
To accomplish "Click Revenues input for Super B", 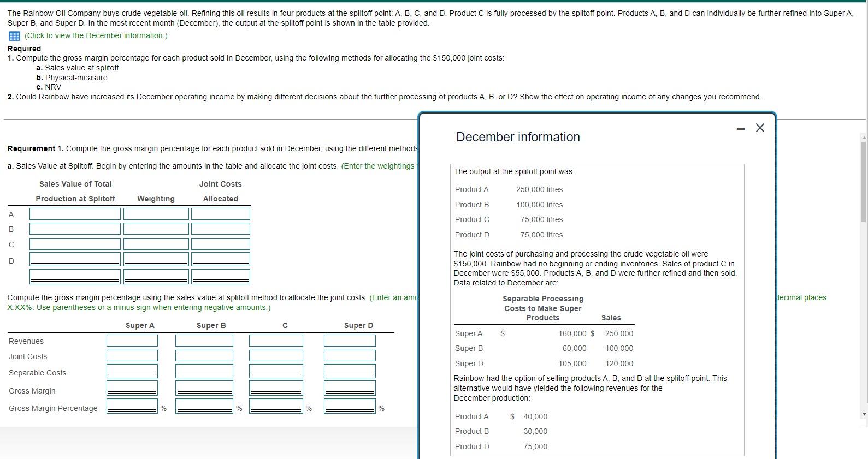I will 204,341.
